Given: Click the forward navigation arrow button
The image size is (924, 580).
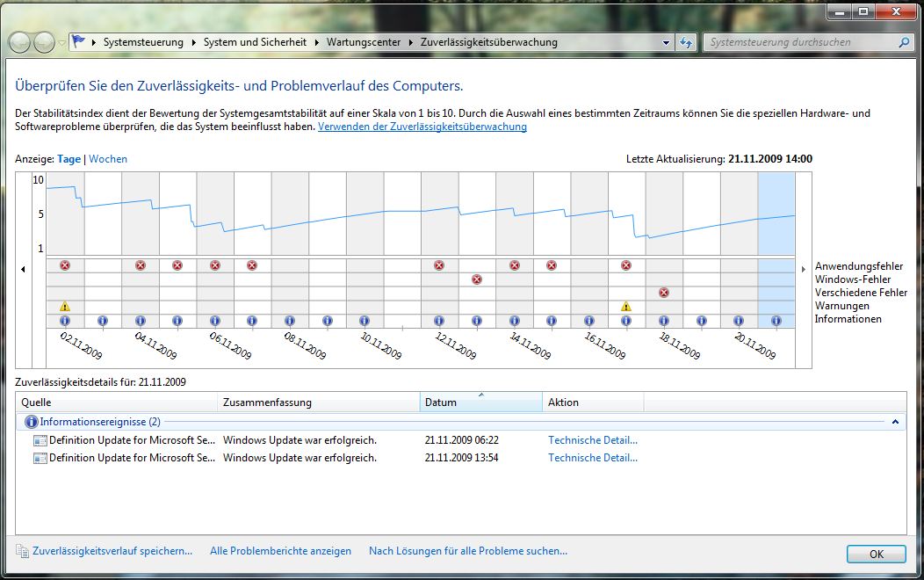Looking at the screenshot, I should coord(44,42).
